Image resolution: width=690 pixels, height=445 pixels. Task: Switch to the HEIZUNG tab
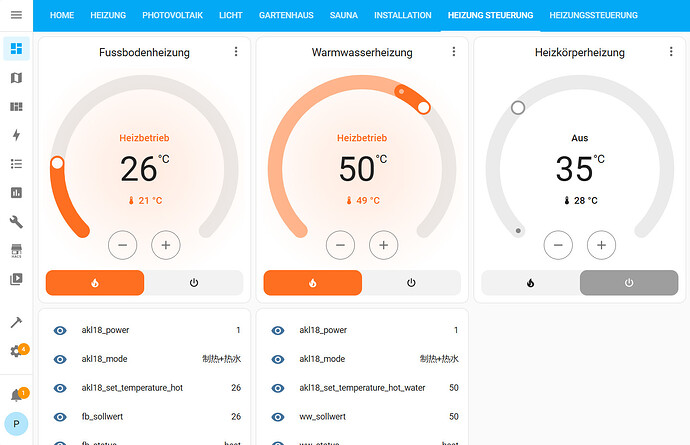(x=108, y=15)
